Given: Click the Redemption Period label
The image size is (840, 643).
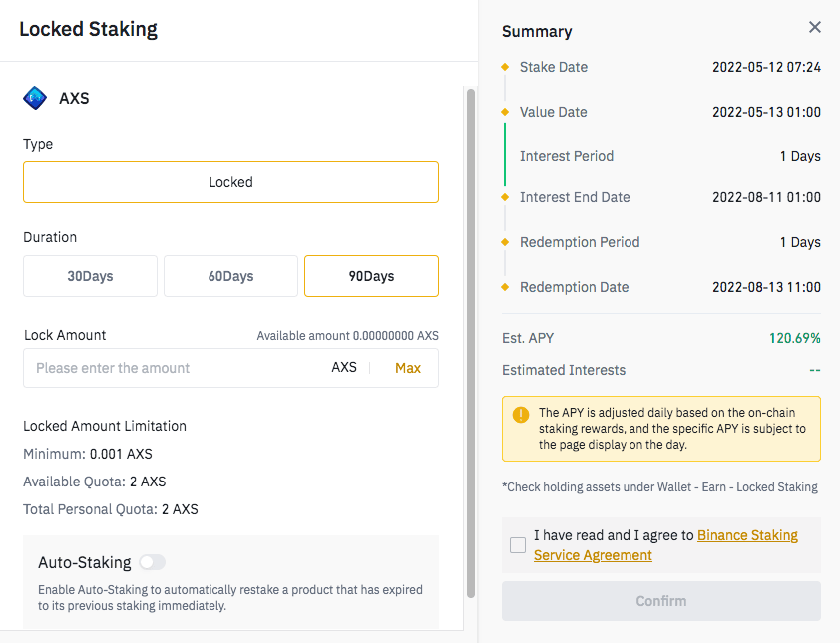Looking at the screenshot, I should pos(580,242).
